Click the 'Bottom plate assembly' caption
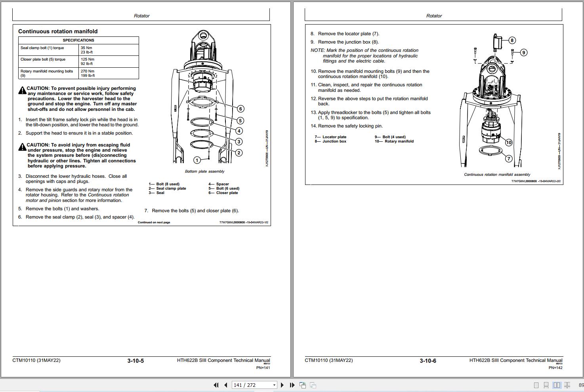 tap(204, 171)
